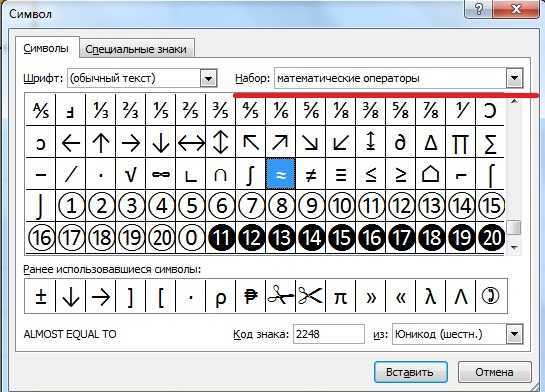Select the black circled 15 symbol
The image size is (545, 392).
341,238
